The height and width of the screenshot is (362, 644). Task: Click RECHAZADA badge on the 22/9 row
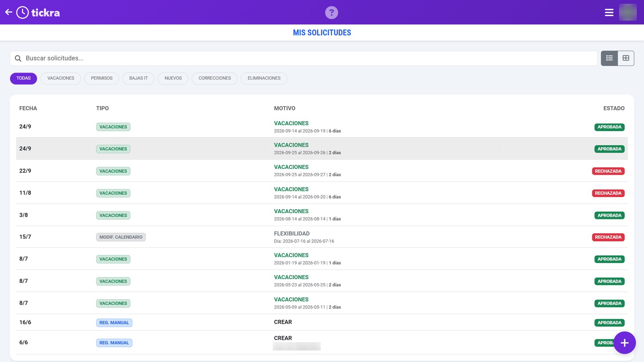[608, 171]
